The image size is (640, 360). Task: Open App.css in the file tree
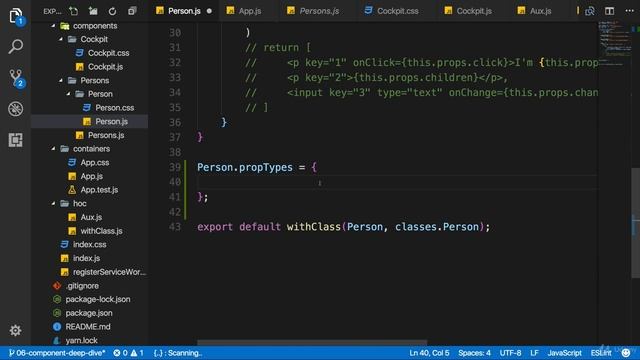(x=94, y=162)
